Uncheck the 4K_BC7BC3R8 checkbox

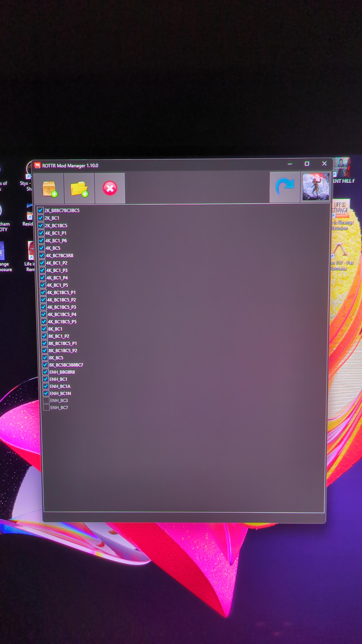tap(42, 255)
